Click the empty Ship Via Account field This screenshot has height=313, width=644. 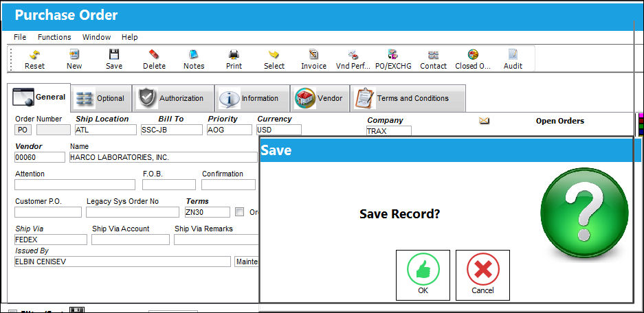[130, 240]
